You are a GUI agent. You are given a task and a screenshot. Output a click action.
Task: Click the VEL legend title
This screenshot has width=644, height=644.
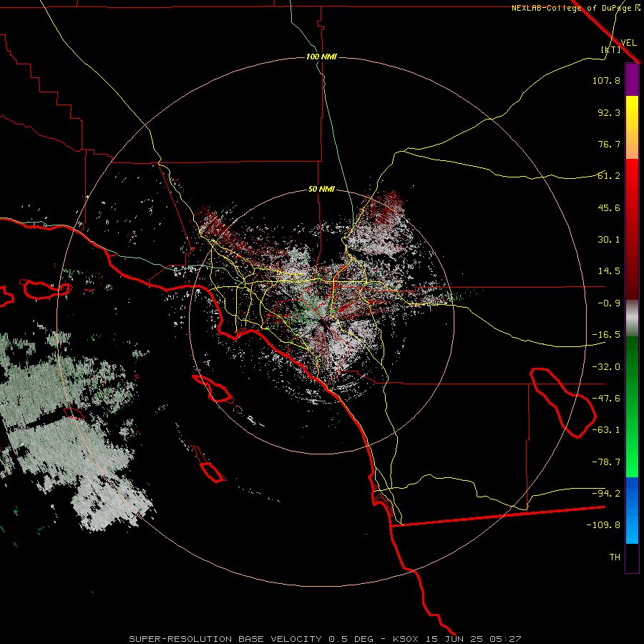click(x=628, y=43)
